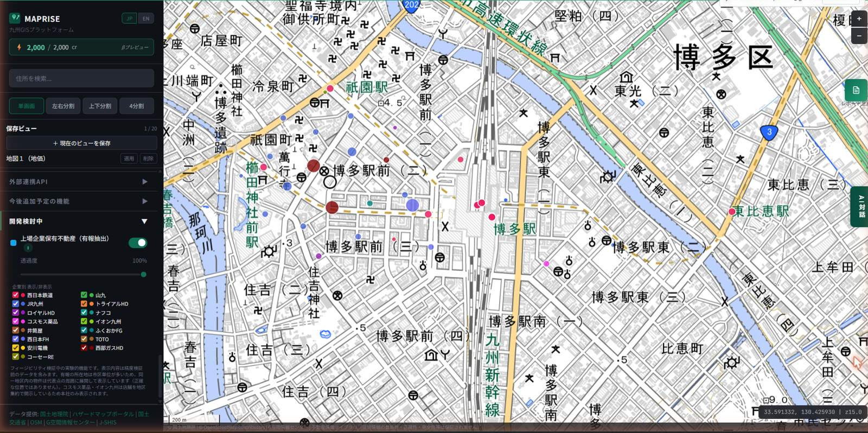
Task: Click in the 住所を検索 address field
Action: [81, 78]
